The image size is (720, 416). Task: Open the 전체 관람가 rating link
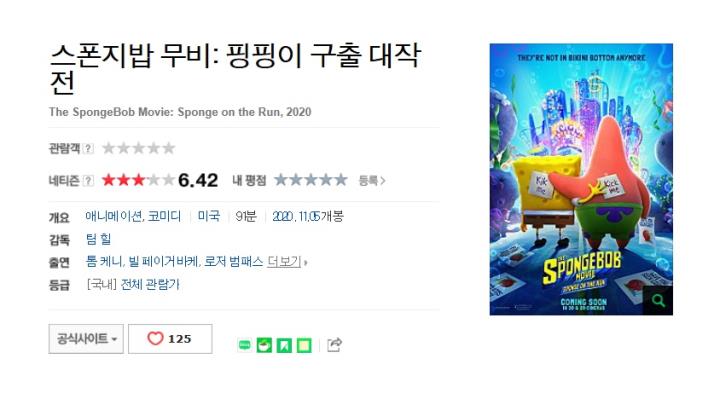(150, 285)
